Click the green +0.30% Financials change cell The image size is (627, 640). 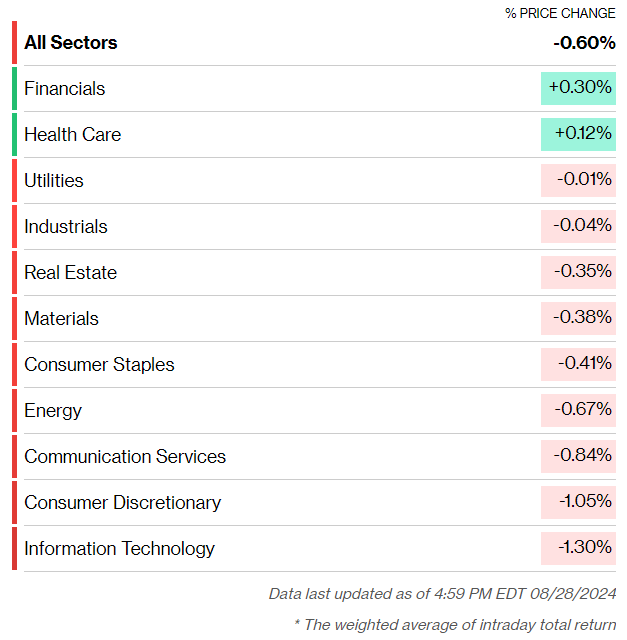click(578, 89)
